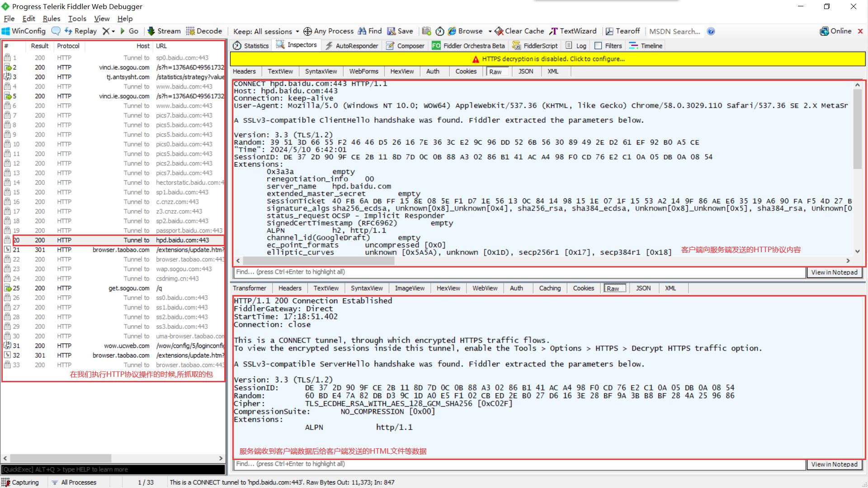Toggle Decode mode in the toolbar
Viewport: 868px width, 488px height.
point(204,31)
